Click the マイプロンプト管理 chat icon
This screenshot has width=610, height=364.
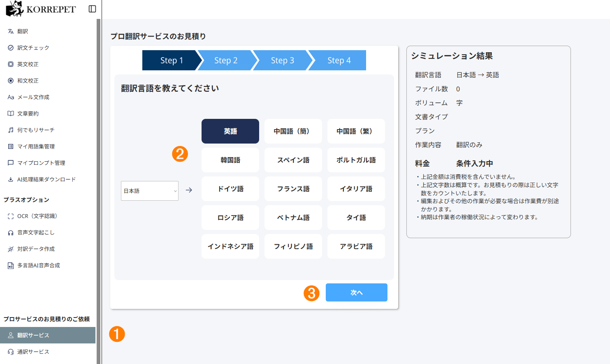pos(11,163)
